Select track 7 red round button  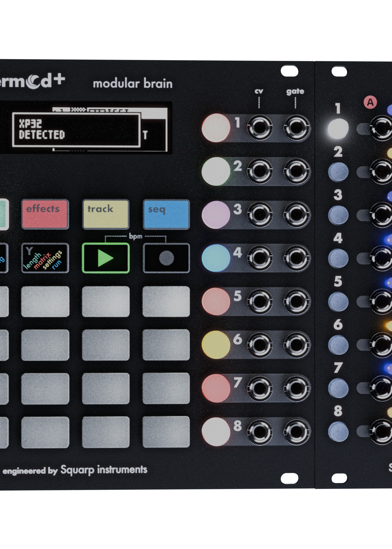(x=216, y=388)
